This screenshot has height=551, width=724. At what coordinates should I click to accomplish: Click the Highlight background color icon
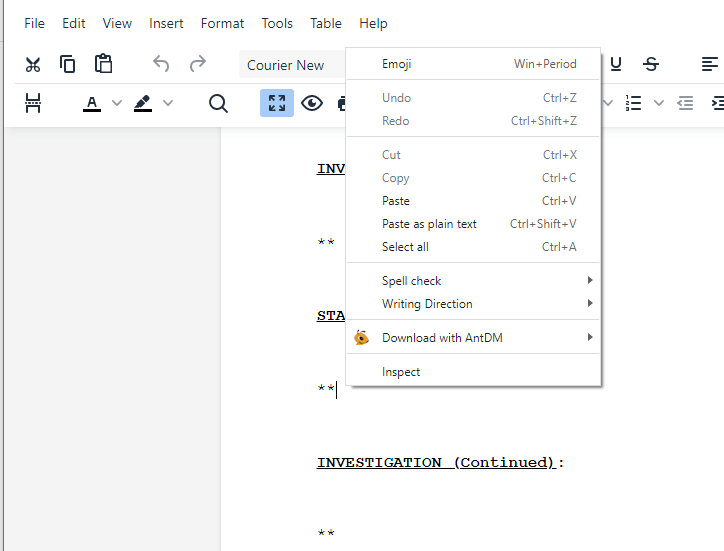point(143,103)
